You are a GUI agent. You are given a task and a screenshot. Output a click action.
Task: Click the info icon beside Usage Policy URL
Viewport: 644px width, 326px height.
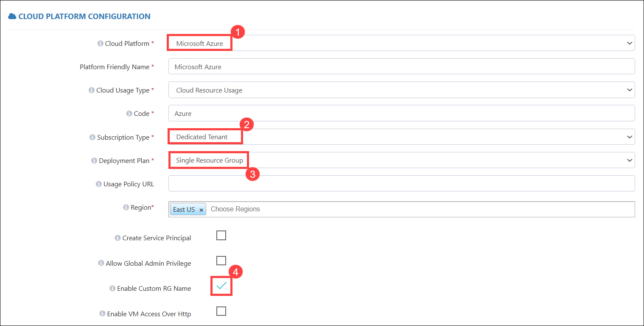99,184
